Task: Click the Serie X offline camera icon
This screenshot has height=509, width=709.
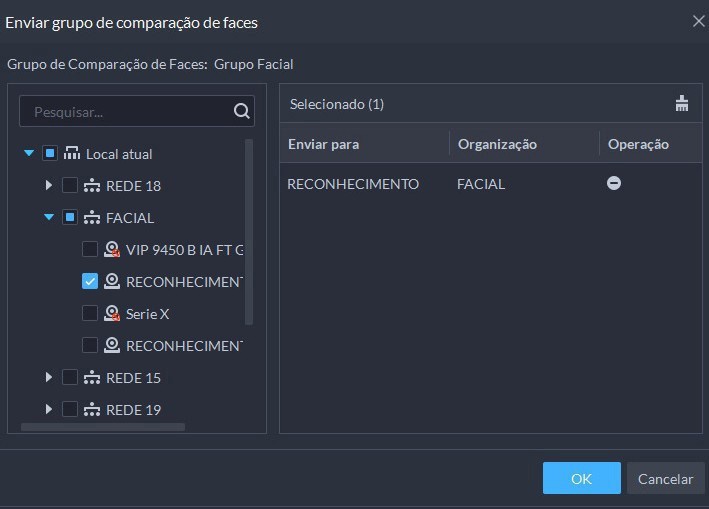Action: [x=112, y=313]
